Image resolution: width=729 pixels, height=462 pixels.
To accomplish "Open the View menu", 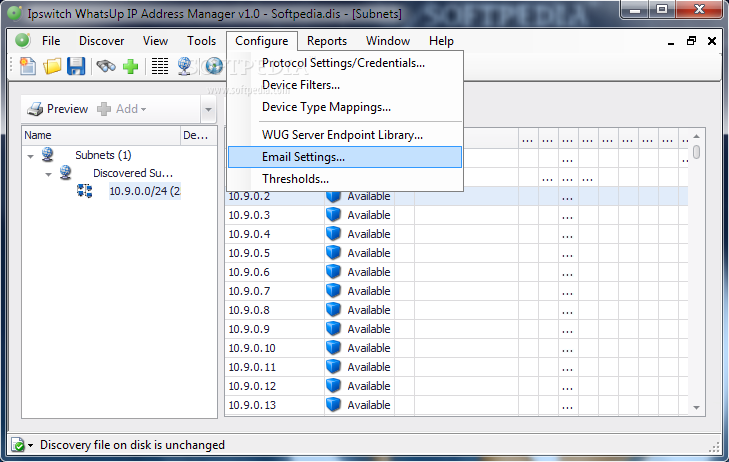I will [155, 41].
